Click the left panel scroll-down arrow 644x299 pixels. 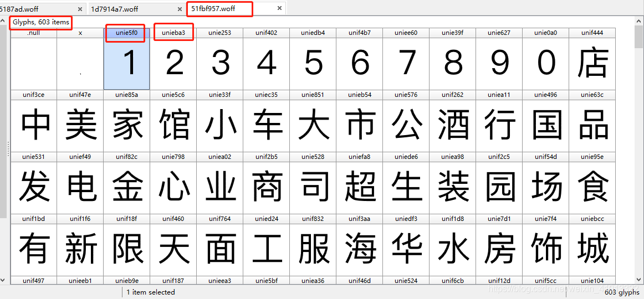point(3,280)
